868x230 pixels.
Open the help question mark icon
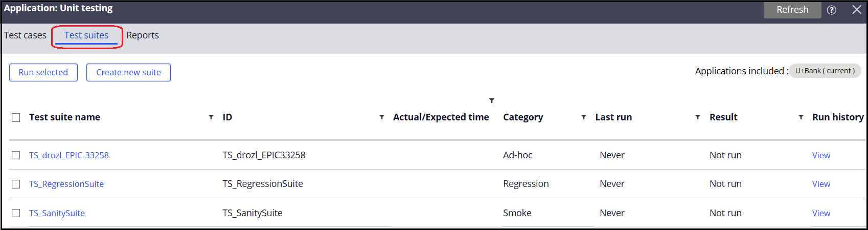pyautogui.click(x=832, y=10)
